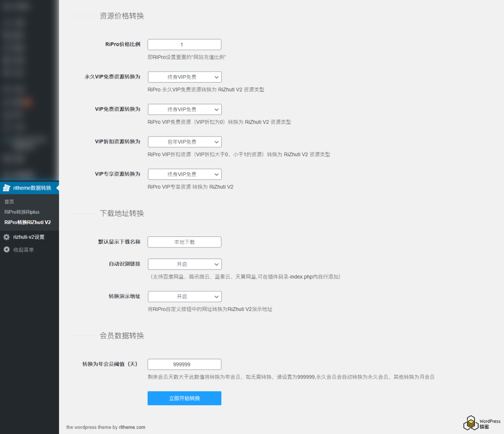504x434 pixels.
Task: Open the ritheme数据转换 sidebar menu
Action: pyautogui.click(x=30, y=188)
